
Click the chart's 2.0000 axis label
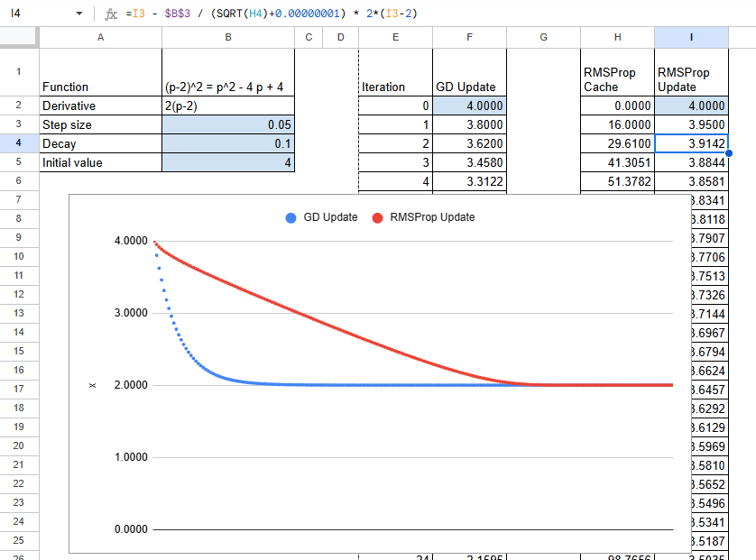click(x=131, y=384)
